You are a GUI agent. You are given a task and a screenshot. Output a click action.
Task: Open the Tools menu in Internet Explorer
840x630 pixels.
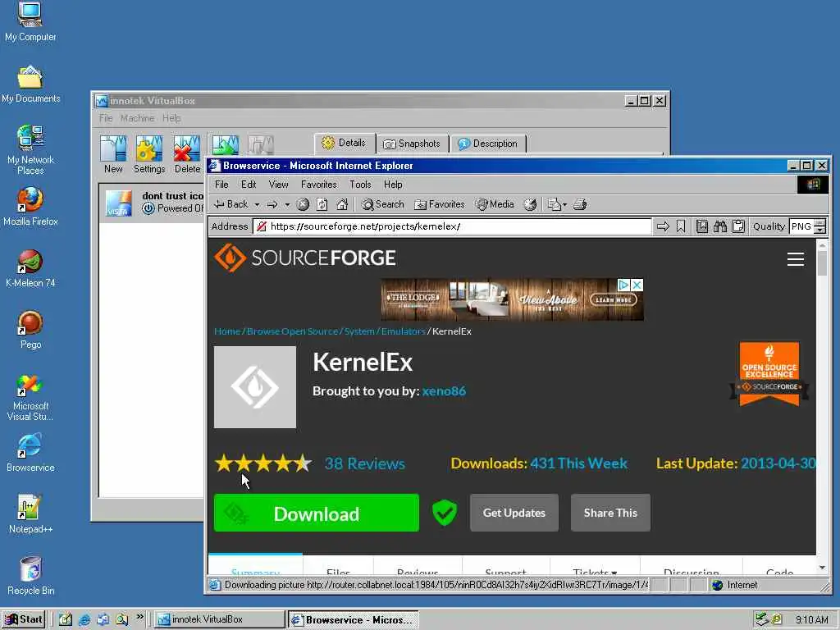(x=360, y=185)
